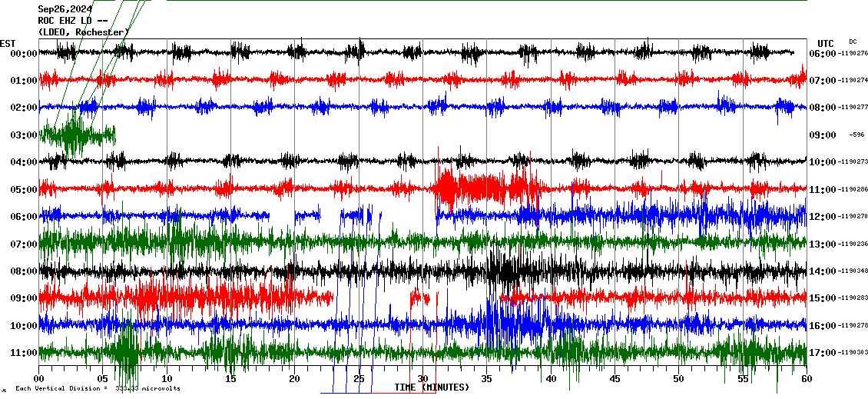
Task: Pick the 08:00 EST row label
Action: (x=23, y=271)
